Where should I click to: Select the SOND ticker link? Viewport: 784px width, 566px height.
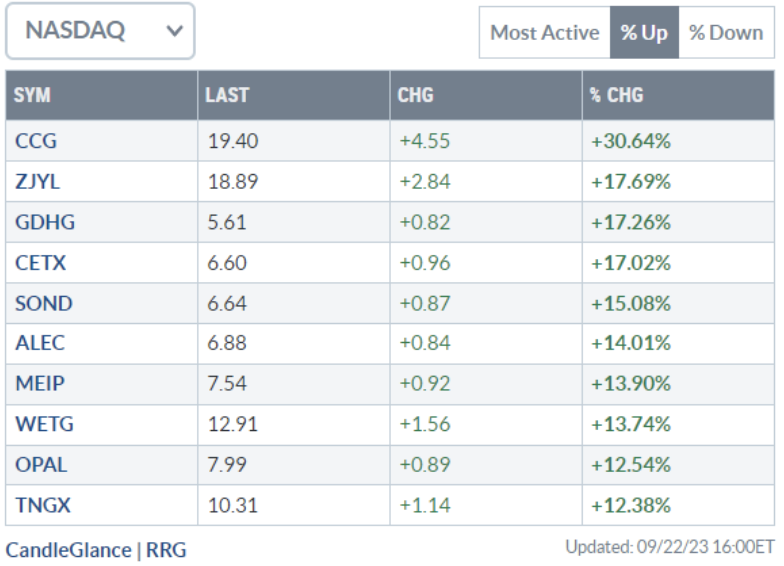pyautogui.click(x=44, y=303)
